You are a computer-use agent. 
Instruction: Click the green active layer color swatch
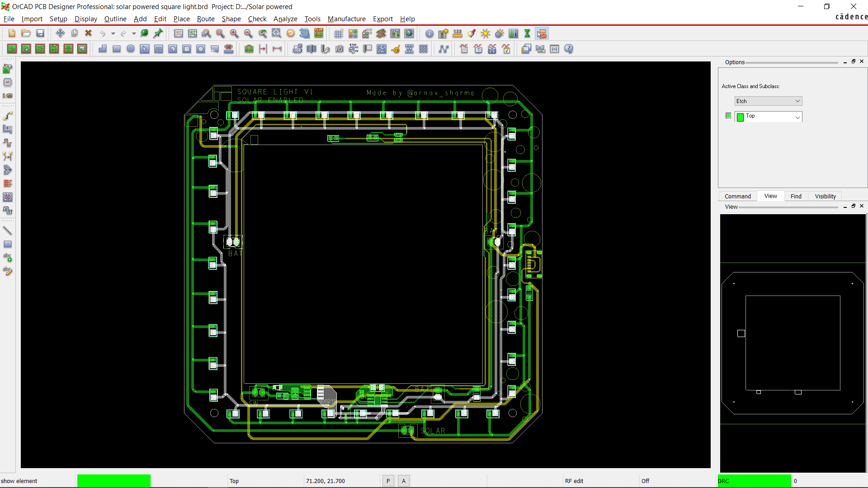point(741,117)
